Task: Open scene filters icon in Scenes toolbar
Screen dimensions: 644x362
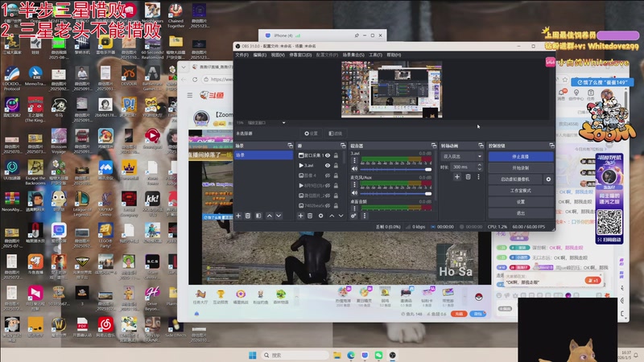Action: (x=258, y=216)
